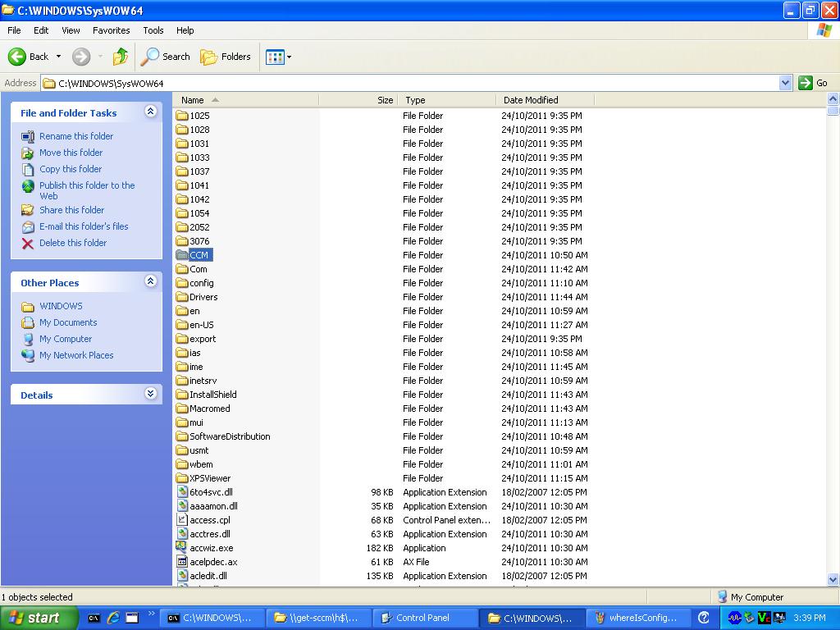Navigate up using the folder-up toolbar icon
This screenshot has height=630, width=840.
[119, 57]
